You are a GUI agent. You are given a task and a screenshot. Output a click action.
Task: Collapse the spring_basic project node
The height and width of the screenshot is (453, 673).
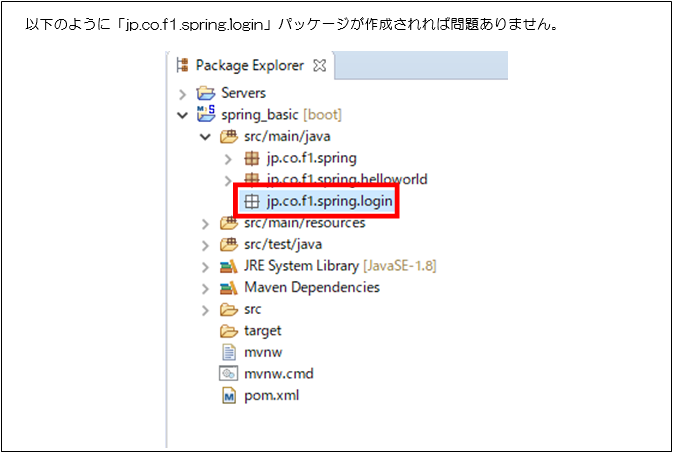click(x=182, y=115)
